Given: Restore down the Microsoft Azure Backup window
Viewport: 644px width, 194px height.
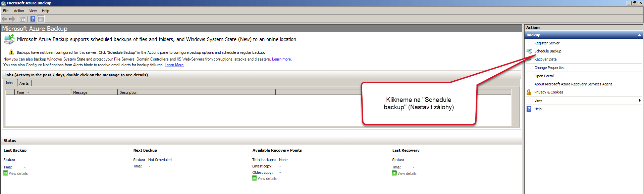Looking at the screenshot, I should (634, 3).
